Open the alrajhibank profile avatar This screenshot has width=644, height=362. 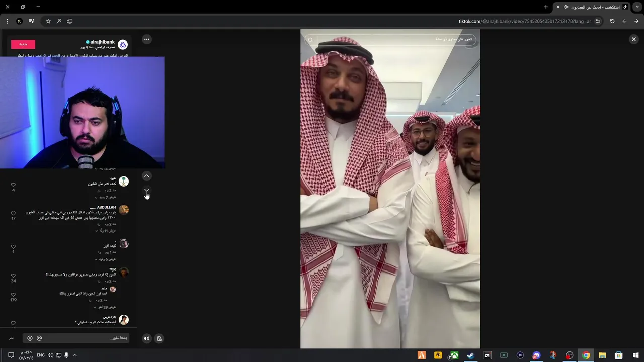[123, 45]
